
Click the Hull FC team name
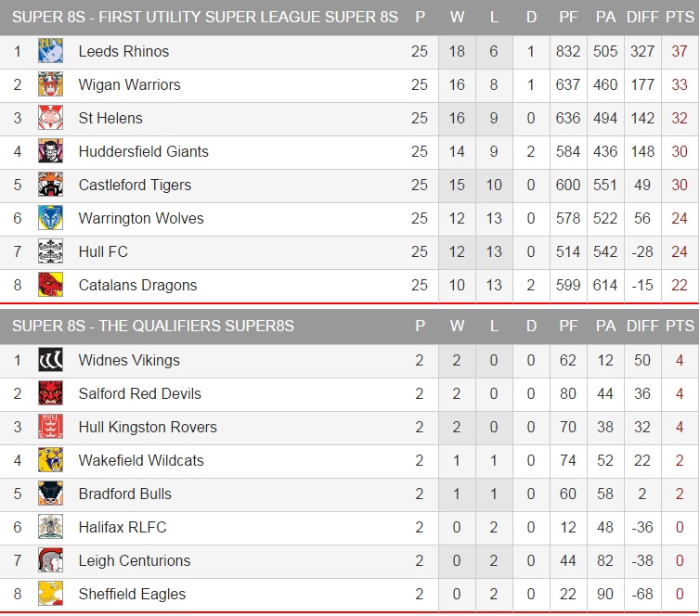point(103,251)
